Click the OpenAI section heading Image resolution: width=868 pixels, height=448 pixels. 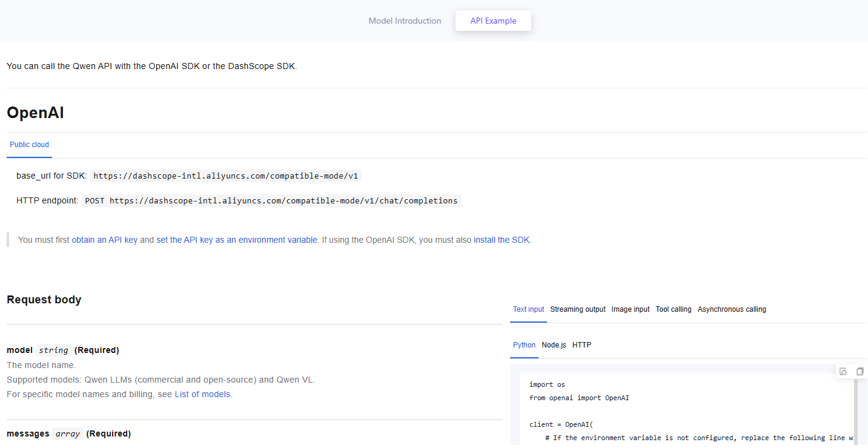click(x=35, y=113)
